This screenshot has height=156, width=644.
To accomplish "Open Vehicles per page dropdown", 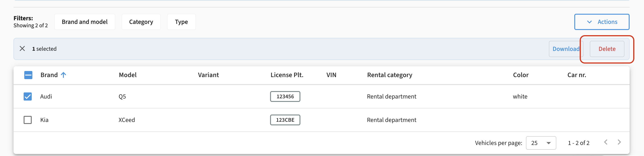I will (x=541, y=143).
